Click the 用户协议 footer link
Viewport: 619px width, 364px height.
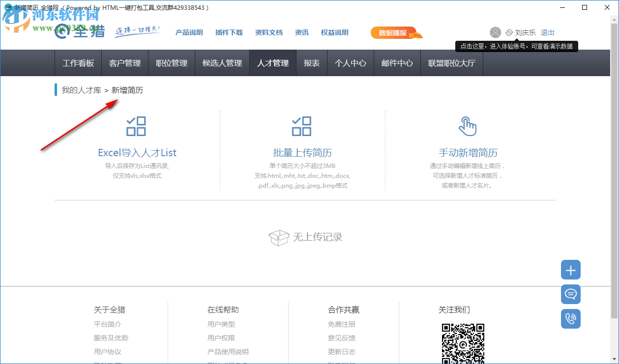pyautogui.click(x=107, y=352)
